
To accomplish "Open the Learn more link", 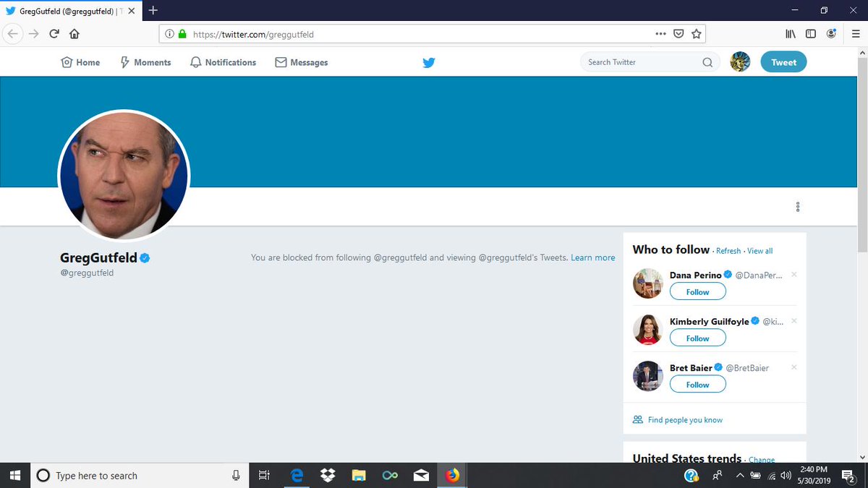I will coord(592,257).
